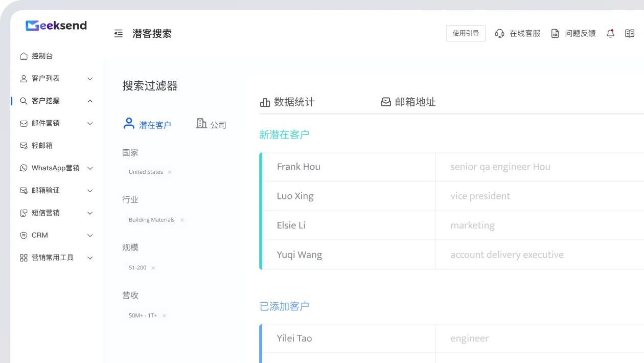
Task: Select the Frank Hou prospect row
Action: click(452, 167)
